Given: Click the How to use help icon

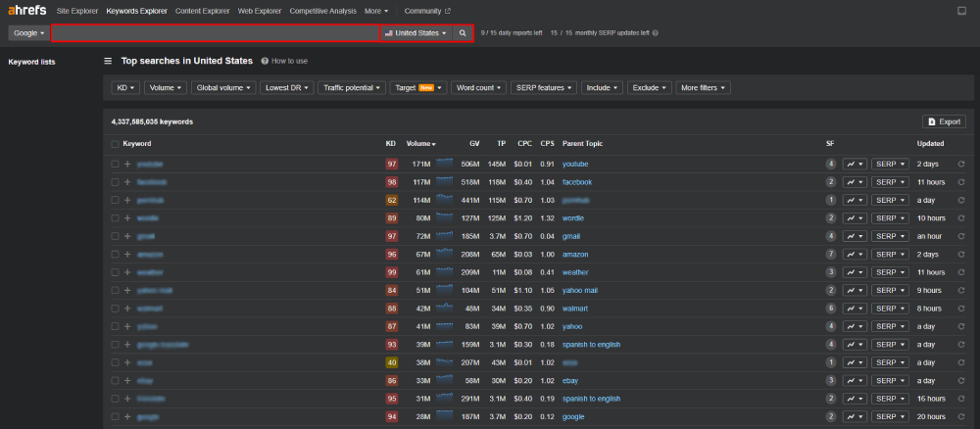Looking at the screenshot, I should (x=265, y=61).
